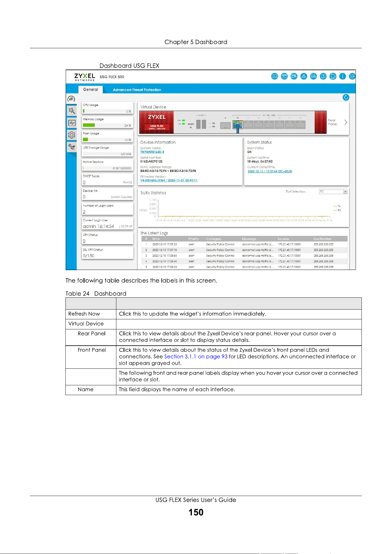Click the Boot Status OK value
Screen dimensions: 392x554
coord(250,152)
